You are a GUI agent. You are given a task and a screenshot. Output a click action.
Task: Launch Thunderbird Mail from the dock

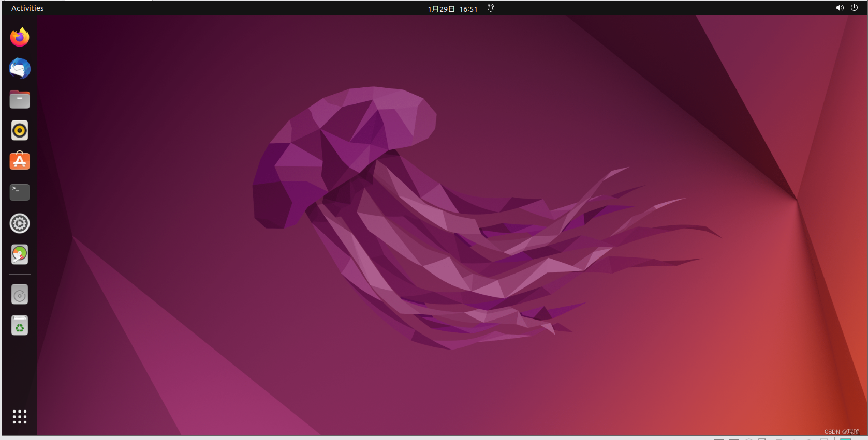20,68
